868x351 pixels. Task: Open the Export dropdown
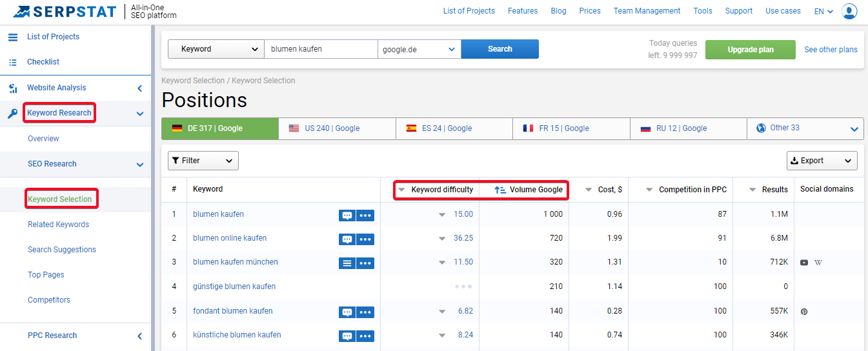[x=822, y=161]
